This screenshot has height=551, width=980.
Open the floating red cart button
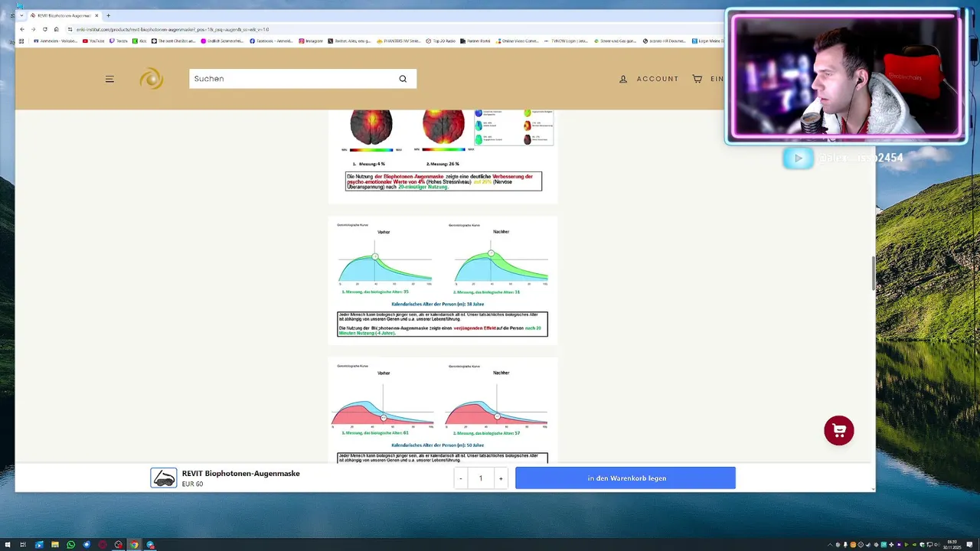coord(839,430)
